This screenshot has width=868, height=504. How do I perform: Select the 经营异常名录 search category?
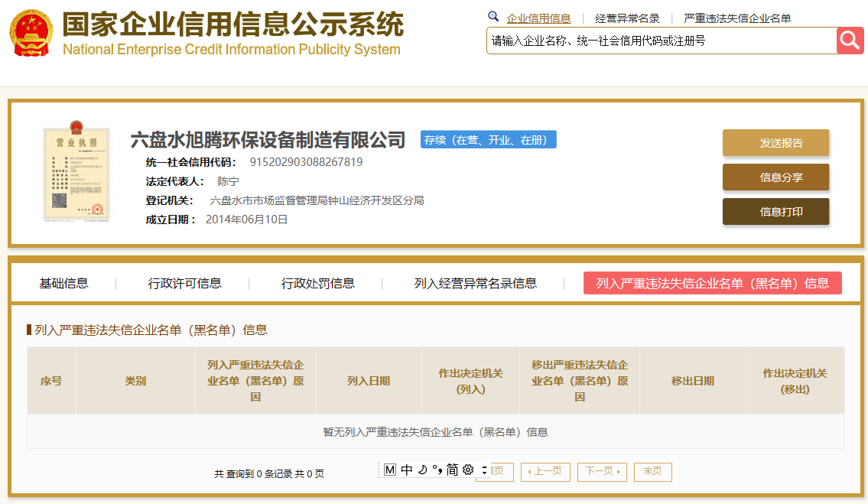(627, 18)
